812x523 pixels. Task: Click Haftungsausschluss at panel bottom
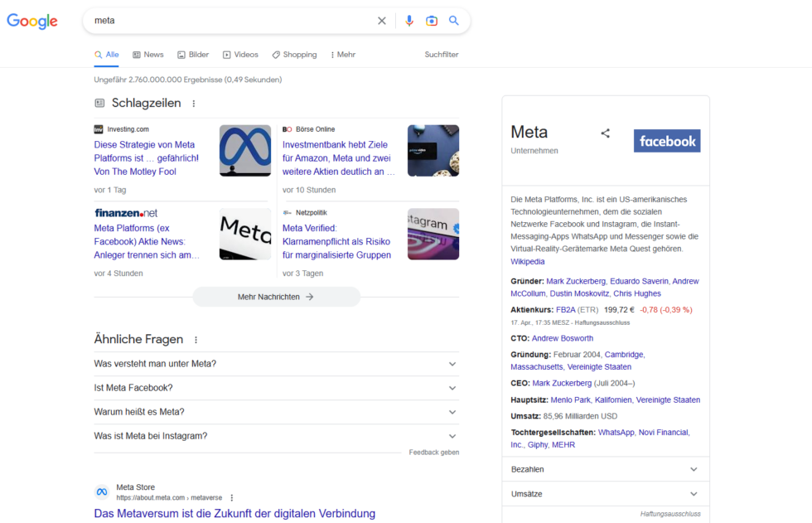(670, 514)
